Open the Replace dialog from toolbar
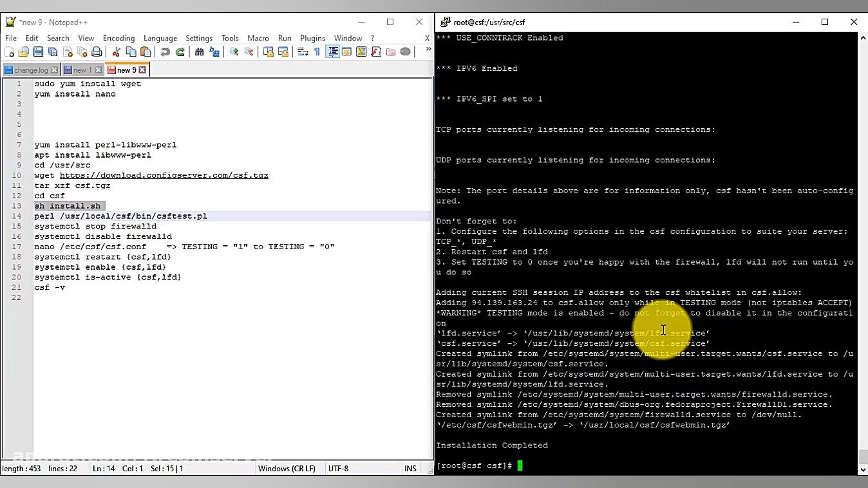The height and width of the screenshot is (488, 868). [214, 52]
